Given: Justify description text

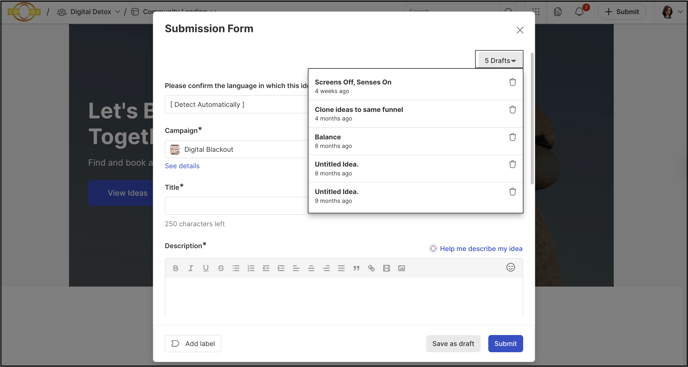Looking at the screenshot, I should coord(341,268).
